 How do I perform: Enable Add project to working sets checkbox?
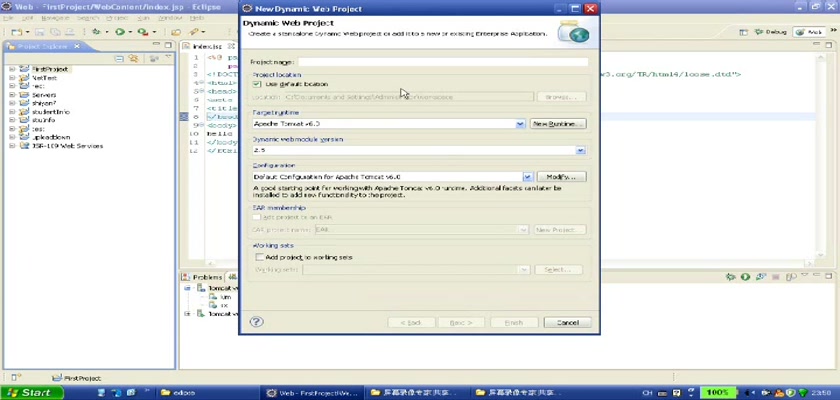click(258, 257)
